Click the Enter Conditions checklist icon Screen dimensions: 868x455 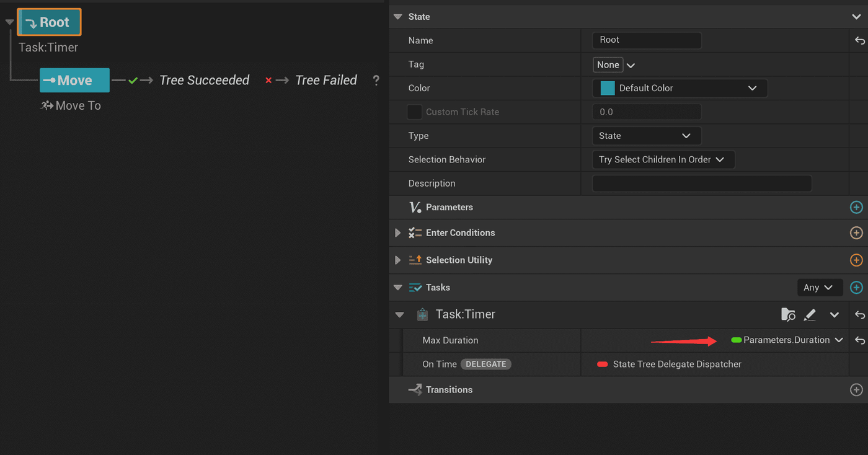pos(415,233)
